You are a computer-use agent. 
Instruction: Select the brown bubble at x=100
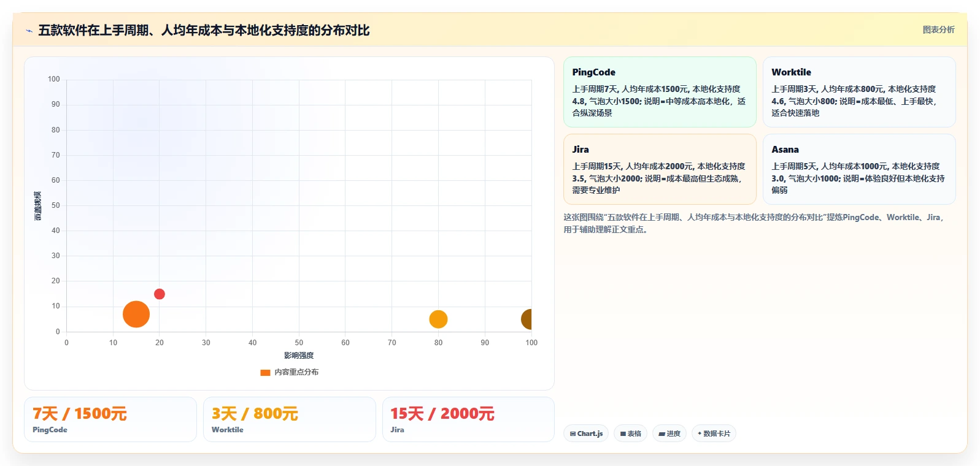[x=527, y=319]
